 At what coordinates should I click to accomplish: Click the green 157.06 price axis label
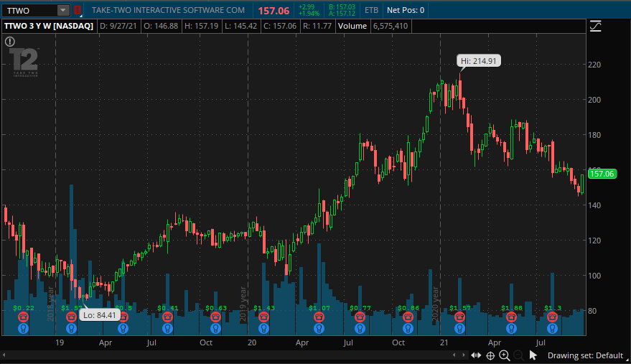click(x=602, y=174)
